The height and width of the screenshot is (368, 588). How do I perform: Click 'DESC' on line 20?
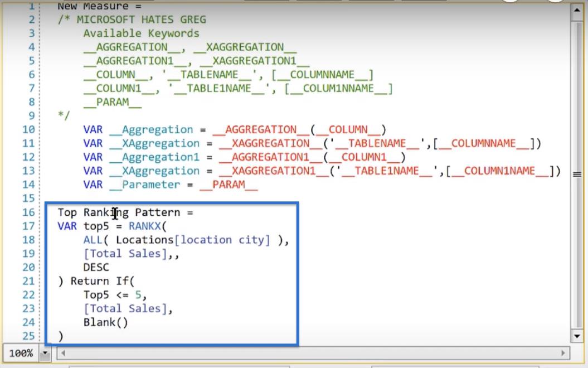point(96,268)
